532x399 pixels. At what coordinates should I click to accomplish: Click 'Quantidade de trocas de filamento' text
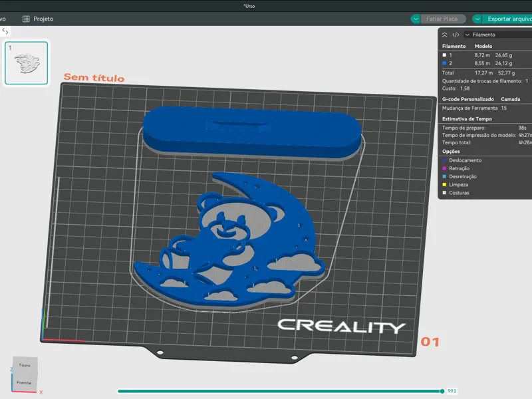(481, 80)
